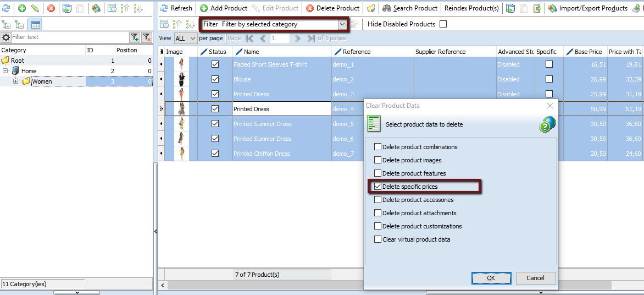Click the copy category icon in left toolbar

click(x=68, y=8)
